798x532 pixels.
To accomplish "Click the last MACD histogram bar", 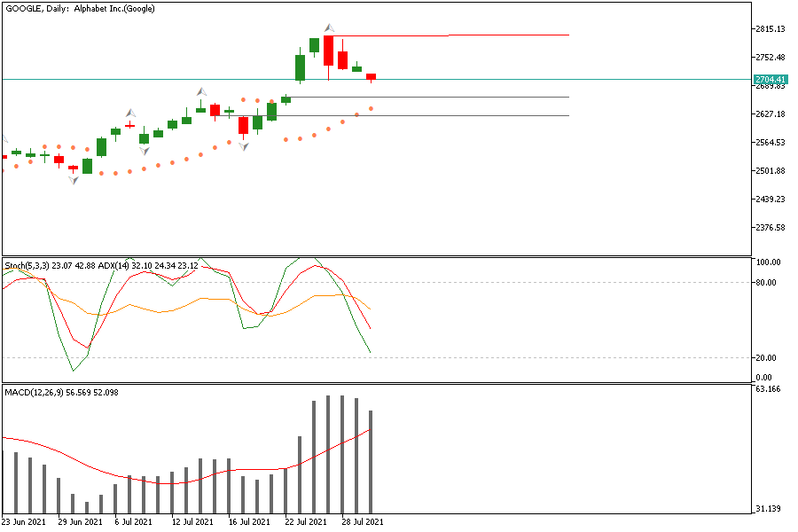I will 371,461.
